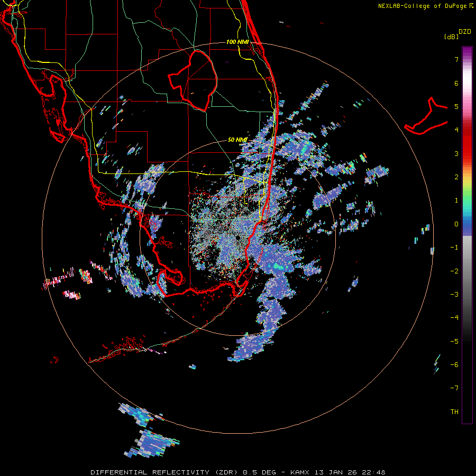
Task: Click the black radar site dot at center
Action: [237, 237]
